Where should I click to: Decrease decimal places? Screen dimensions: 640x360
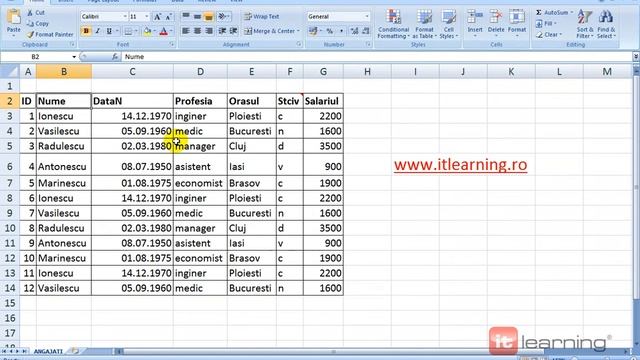pos(366,31)
